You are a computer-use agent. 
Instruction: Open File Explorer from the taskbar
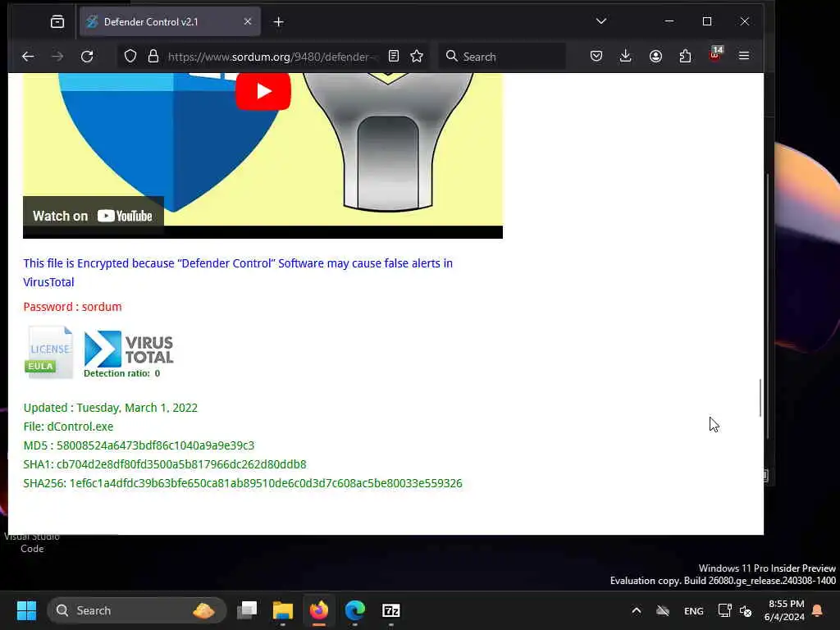pos(283,610)
